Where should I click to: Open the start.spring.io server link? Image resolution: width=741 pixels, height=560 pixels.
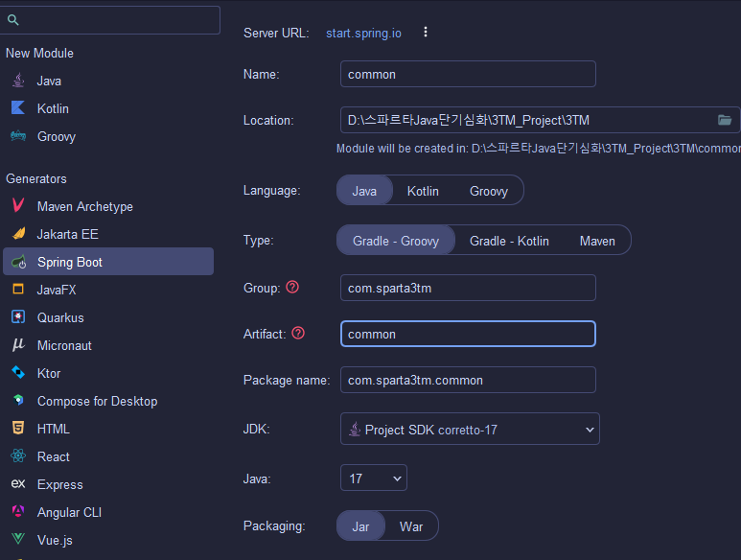(363, 33)
